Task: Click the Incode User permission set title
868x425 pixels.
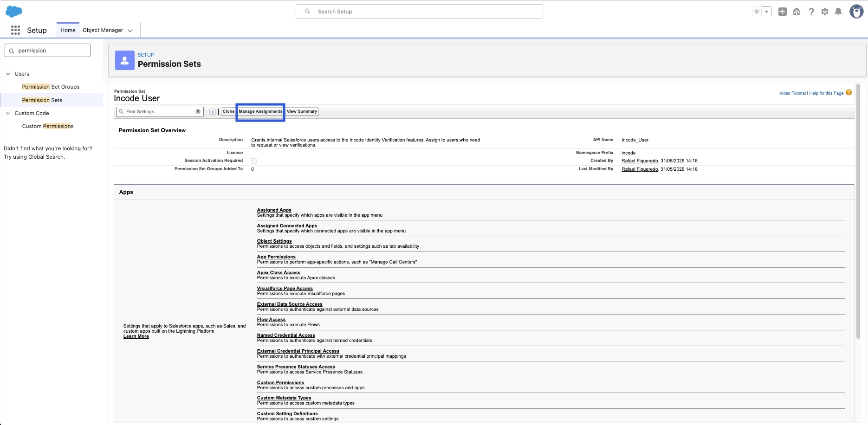Action: click(x=137, y=98)
